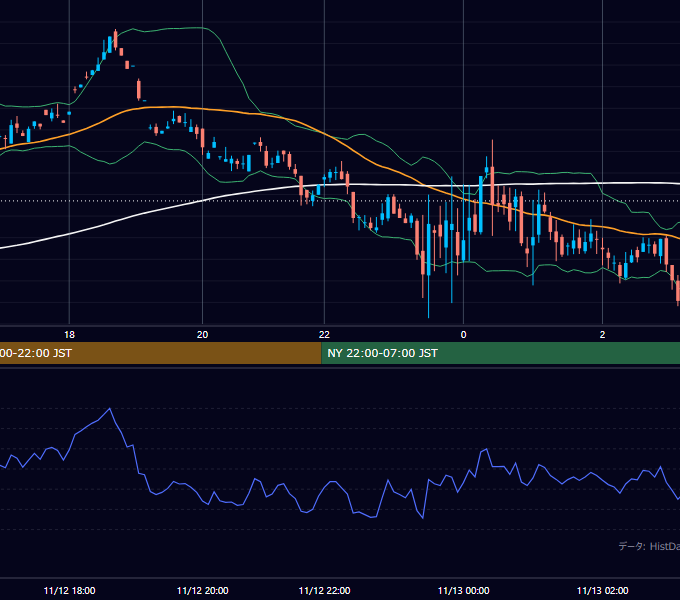Click the 11/12 20:00 date label
The image size is (680, 600).
(203, 590)
